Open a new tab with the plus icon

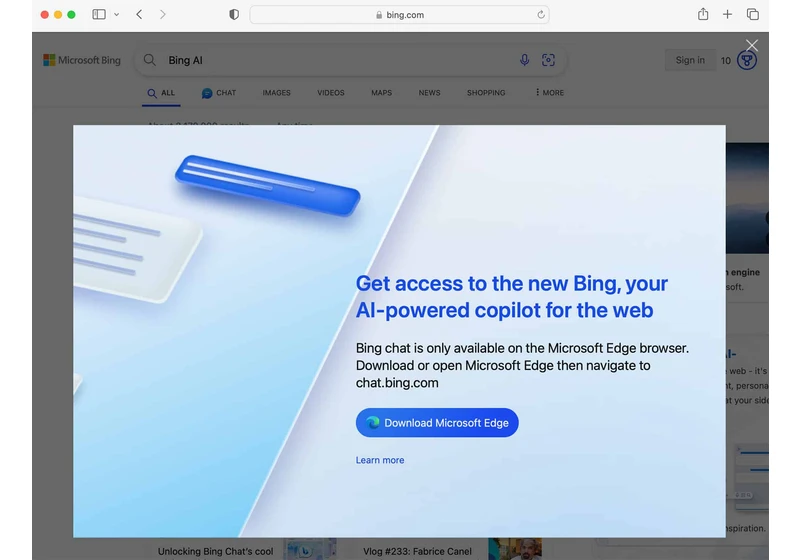[728, 14]
